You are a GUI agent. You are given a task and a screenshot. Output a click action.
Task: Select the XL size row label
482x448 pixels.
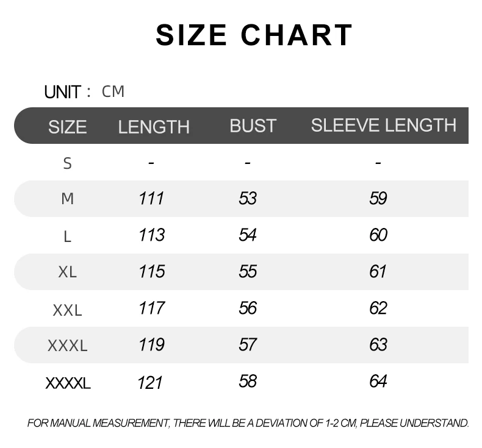click(x=67, y=272)
